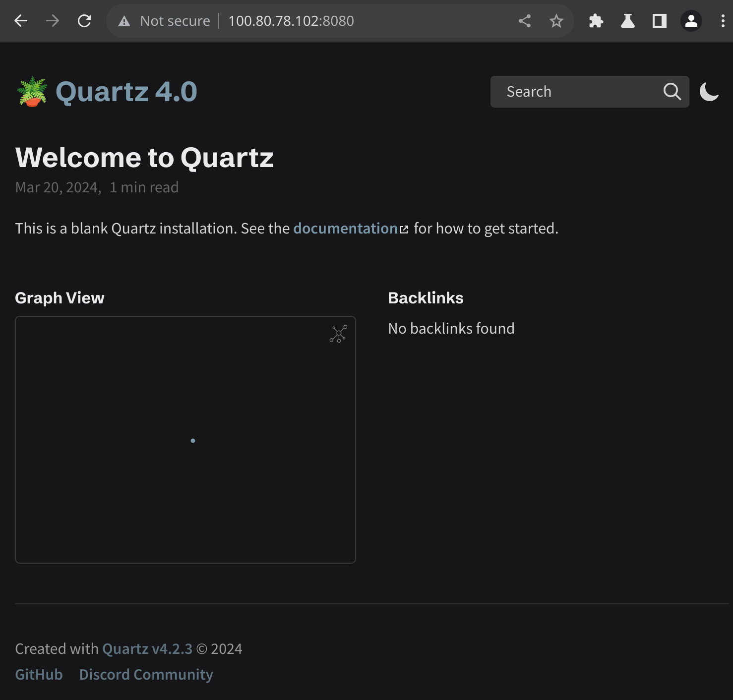The image size is (733, 700).
Task: Toggle dark mode with the moon icon
Action: (x=709, y=92)
